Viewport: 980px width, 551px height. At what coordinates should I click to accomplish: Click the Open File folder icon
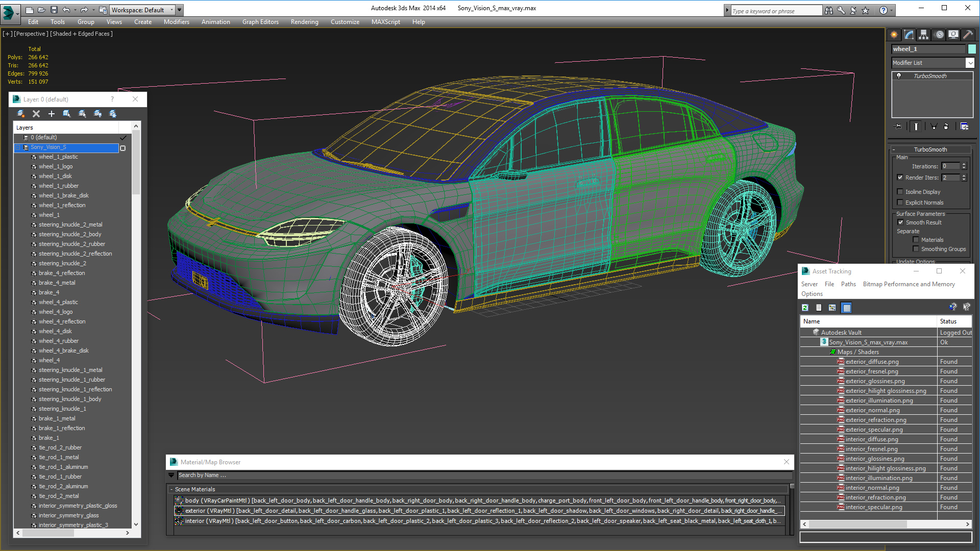[41, 10]
